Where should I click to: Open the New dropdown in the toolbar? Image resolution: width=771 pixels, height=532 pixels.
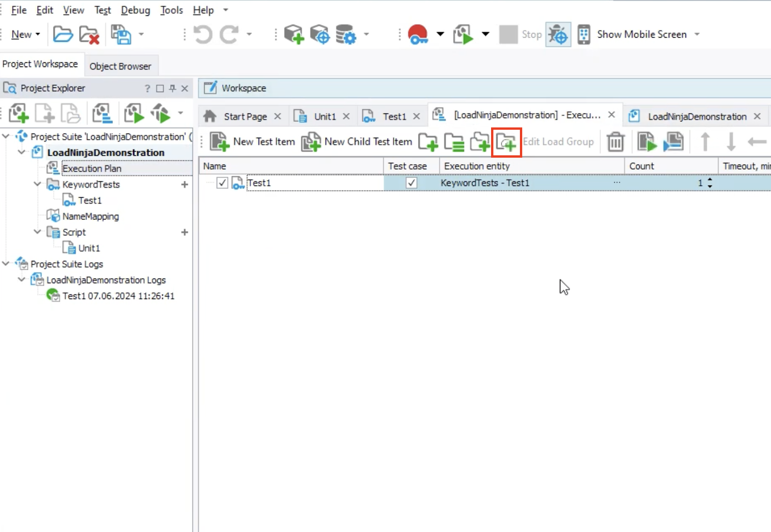pyautogui.click(x=26, y=34)
